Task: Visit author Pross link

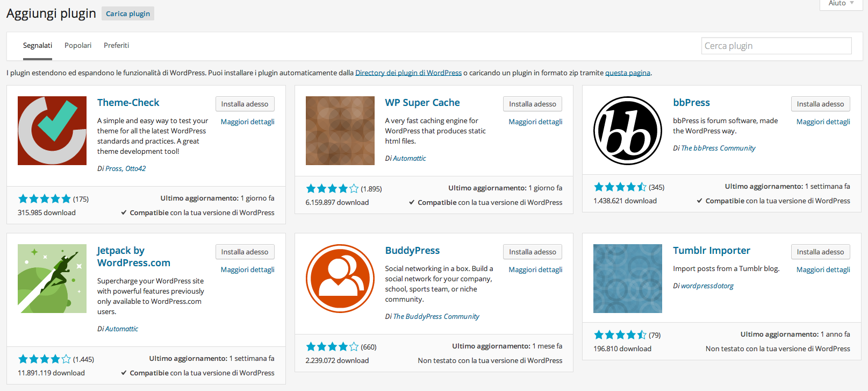Action: (x=113, y=169)
